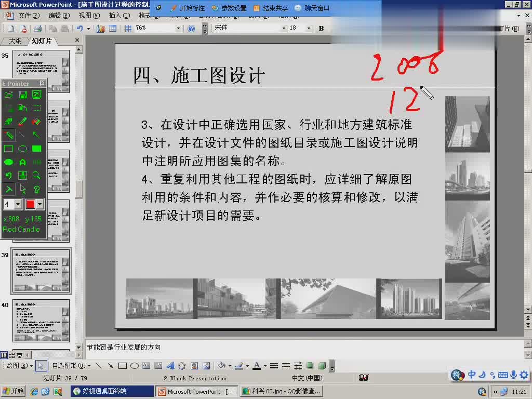Open the 视图 menu
Viewport: 532px width, 399px height.
pos(89,15)
